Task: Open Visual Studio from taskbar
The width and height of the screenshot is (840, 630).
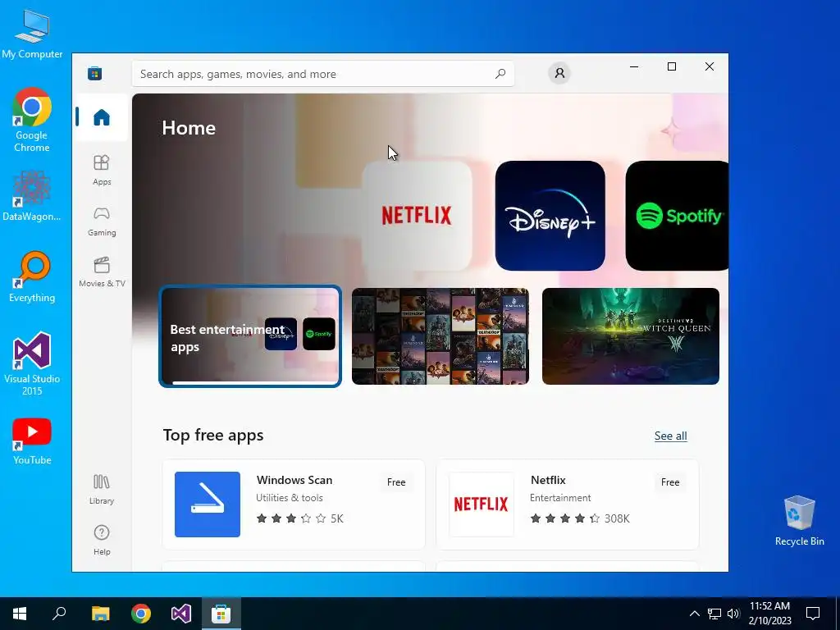Action: [x=181, y=614]
